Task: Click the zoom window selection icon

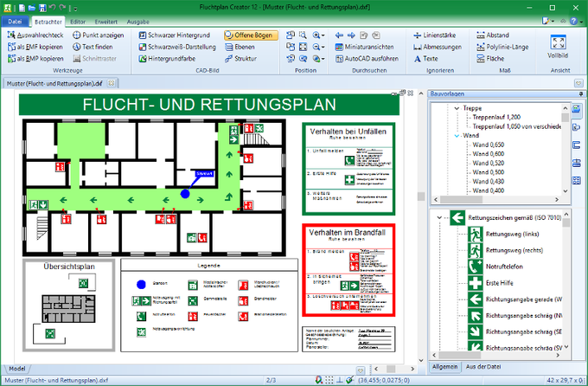Action: pyautogui.click(x=303, y=35)
